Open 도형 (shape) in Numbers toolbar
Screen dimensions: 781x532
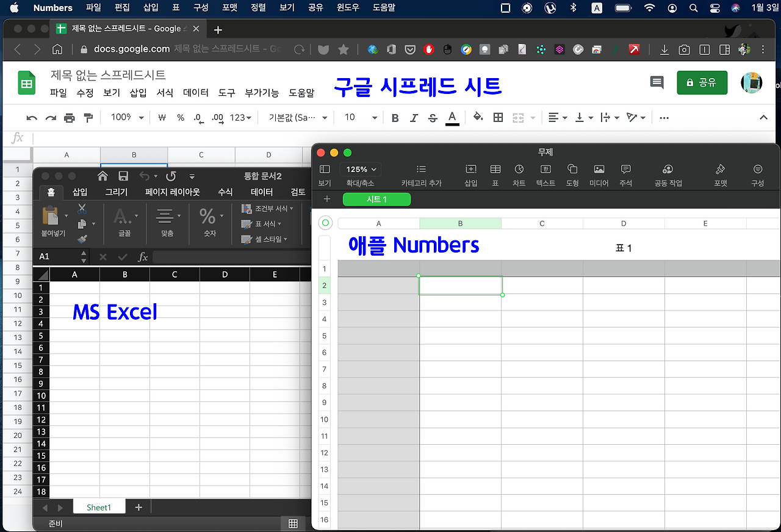(572, 174)
